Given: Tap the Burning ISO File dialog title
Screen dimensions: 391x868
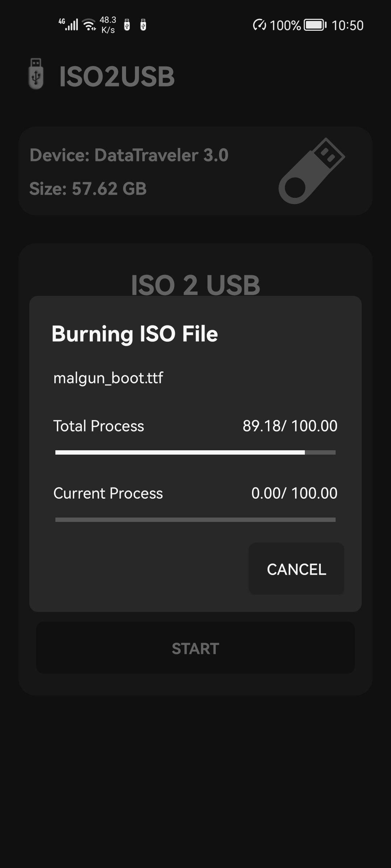Looking at the screenshot, I should pos(135,333).
